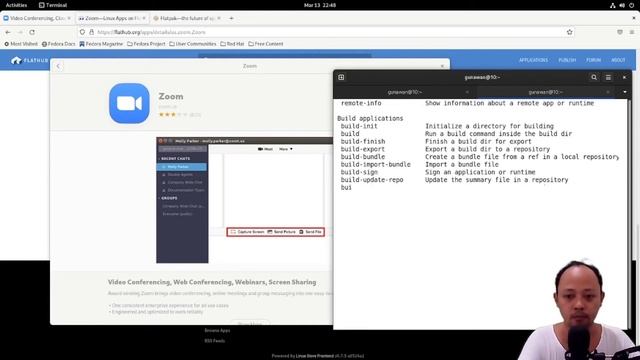The width and height of the screenshot is (640, 360).
Task: Switch to the Zoom—Linux Apps browser tab
Action: [112, 18]
